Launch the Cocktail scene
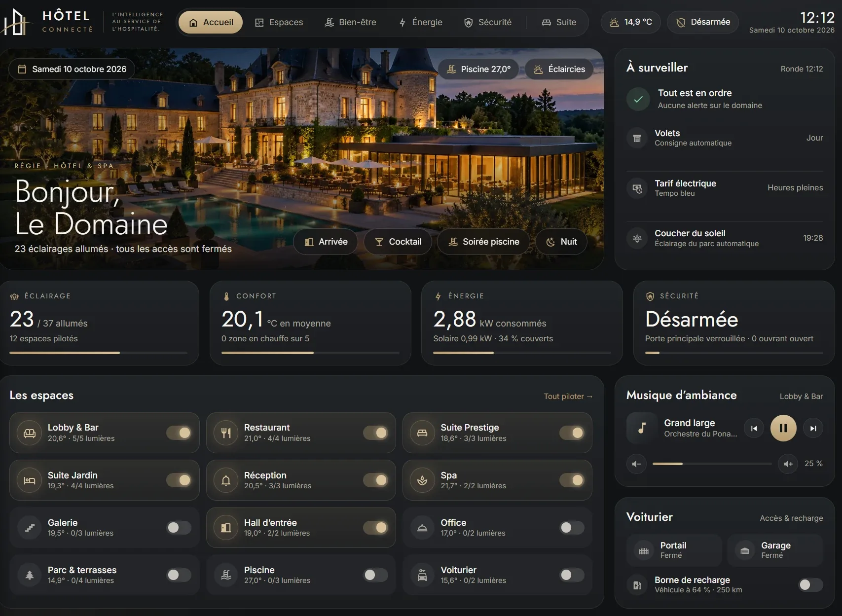Image resolution: width=842 pixels, height=616 pixels. coord(398,242)
